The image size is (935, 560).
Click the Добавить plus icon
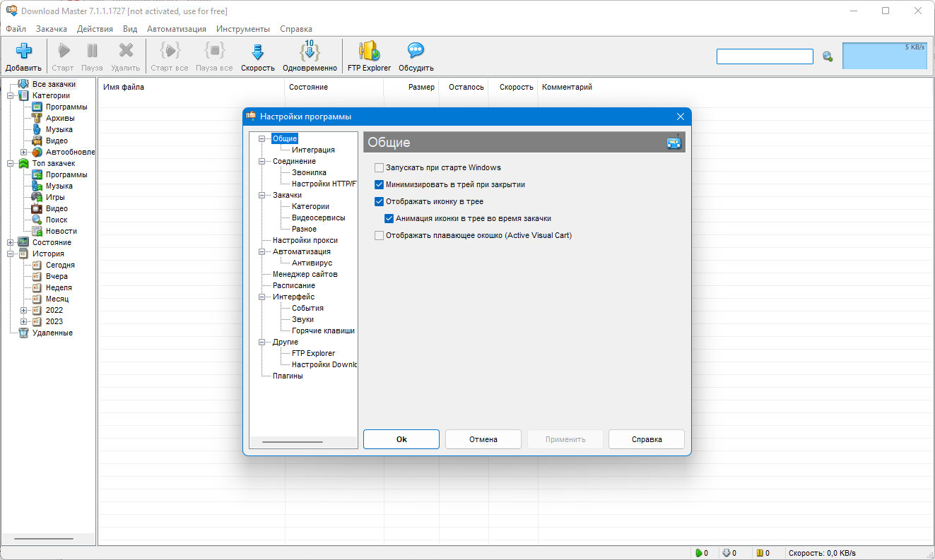(x=24, y=51)
